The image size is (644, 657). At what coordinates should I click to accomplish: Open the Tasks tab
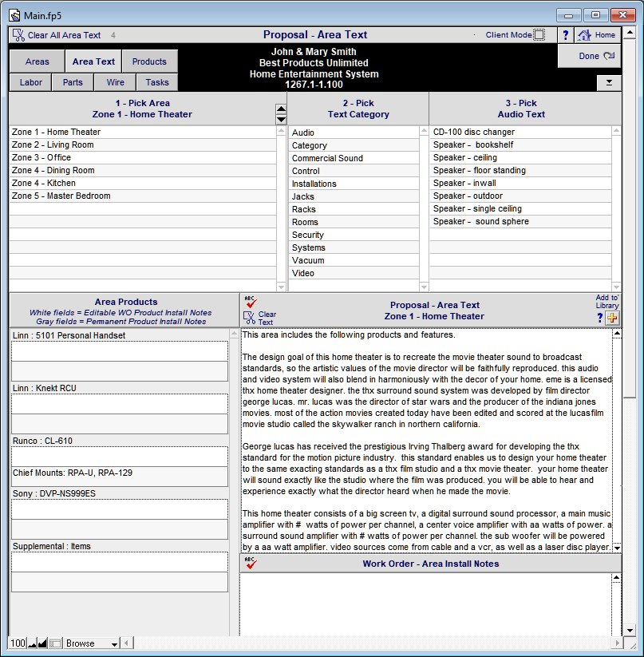click(x=157, y=82)
